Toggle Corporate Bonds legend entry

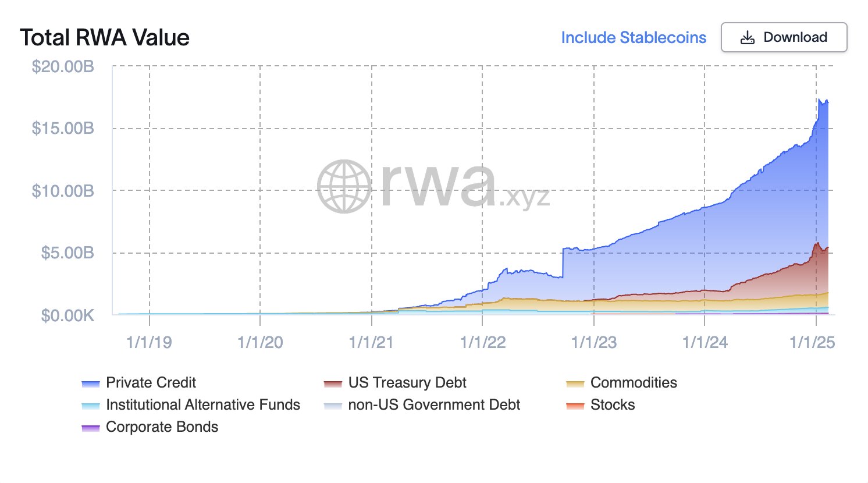point(162,427)
